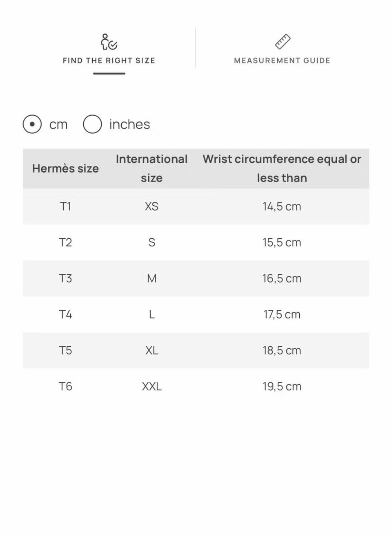Click the 14,5 cm wrist measurement
392x538 pixels.
[x=282, y=206]
